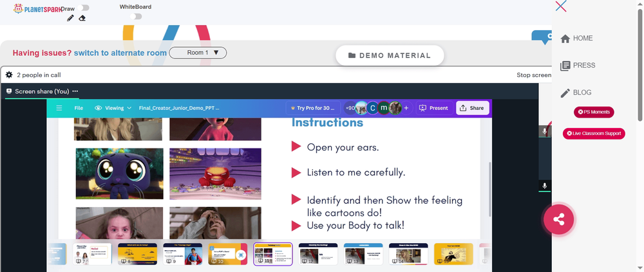Click the page right-edge scrollbar
Viewport: 644px width, 272px height.
pyautogui.click(x=640, y=66)
